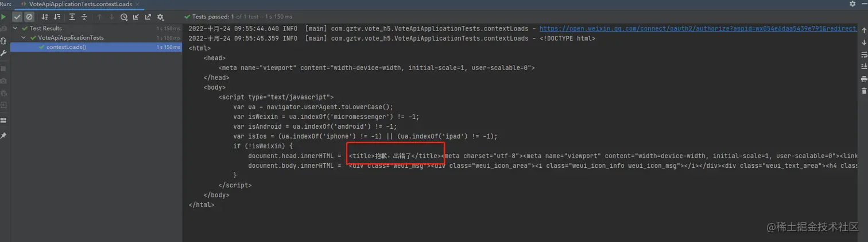Restore layout icon in sidebar
Viewport: 868px width, 242px height.
[3, 120]
